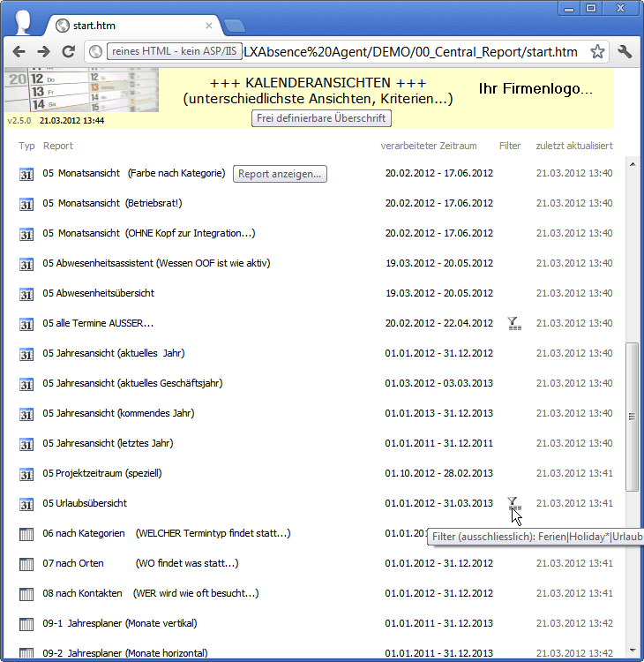Open 09-1 Jahresplaner (Monate vertikal) report
644x662 pixels.
point(119,623)
